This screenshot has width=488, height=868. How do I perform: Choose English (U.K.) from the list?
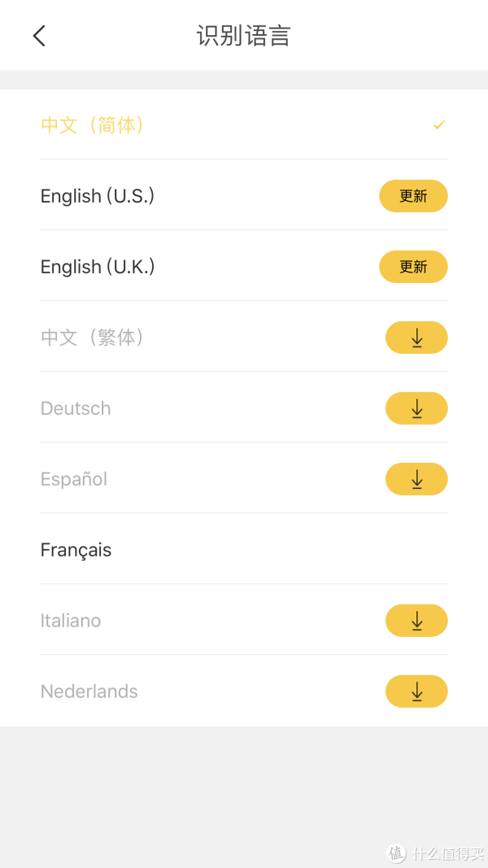pos(98,267)
